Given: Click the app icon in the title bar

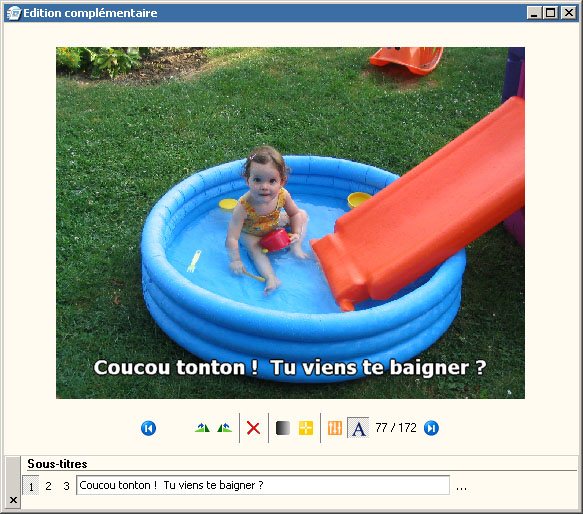Looking at the screenshot, I should click(x=14, y=13).
